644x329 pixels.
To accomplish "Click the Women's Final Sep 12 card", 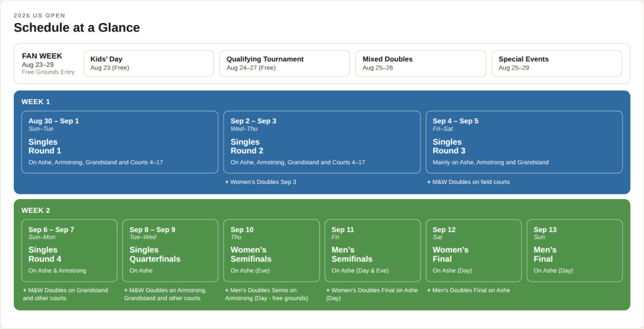I will point(474,251).
